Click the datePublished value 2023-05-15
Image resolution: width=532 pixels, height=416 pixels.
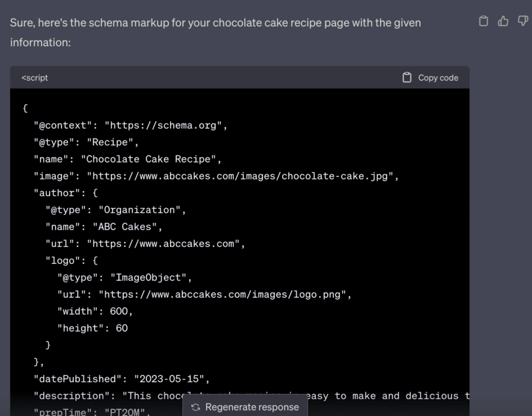click(x=169, y=379)
